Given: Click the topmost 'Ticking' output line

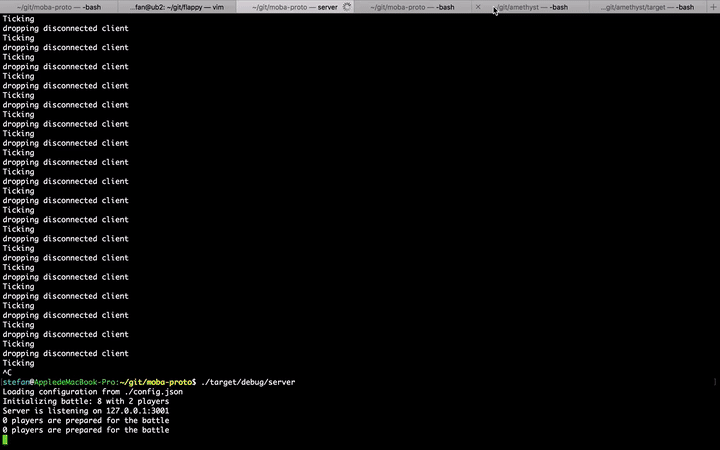Looking at the screenshot, I should pos(18,19).
